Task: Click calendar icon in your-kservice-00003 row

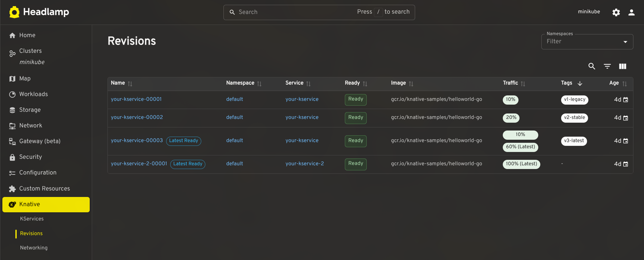Action: coord(626,141)
